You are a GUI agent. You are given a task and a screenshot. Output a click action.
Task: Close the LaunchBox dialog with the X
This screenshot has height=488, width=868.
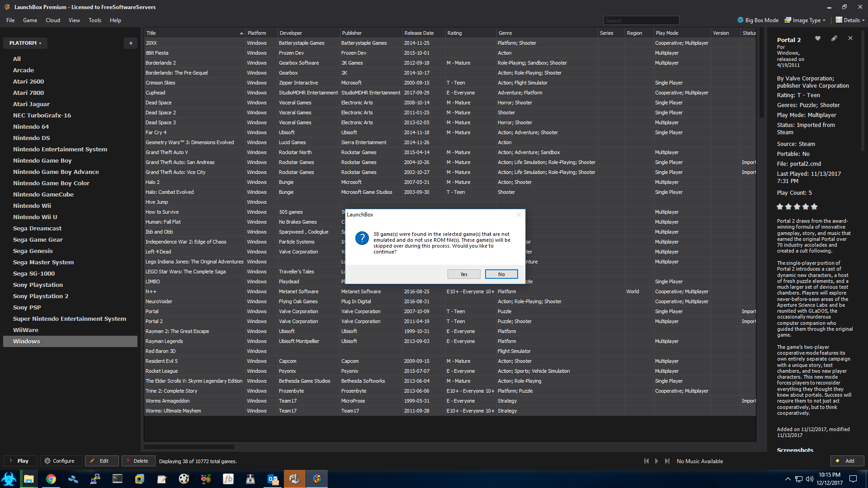pyautogui.click(x=519, y=215)
